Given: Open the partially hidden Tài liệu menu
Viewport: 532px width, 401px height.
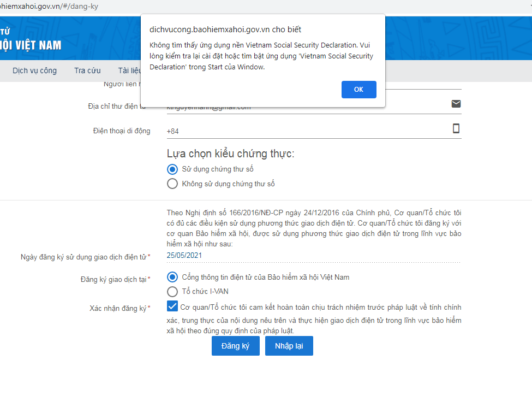Looking at the screenshot, I should coord(129,70).
